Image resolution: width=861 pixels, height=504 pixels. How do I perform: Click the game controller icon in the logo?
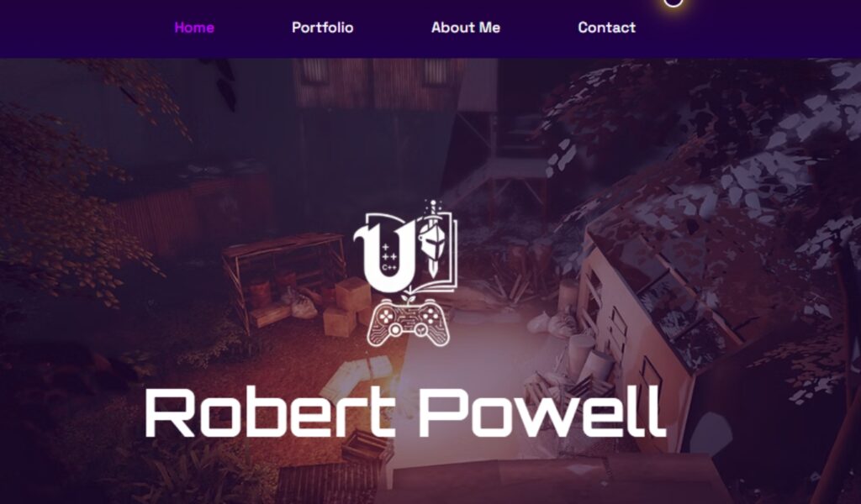409,324
